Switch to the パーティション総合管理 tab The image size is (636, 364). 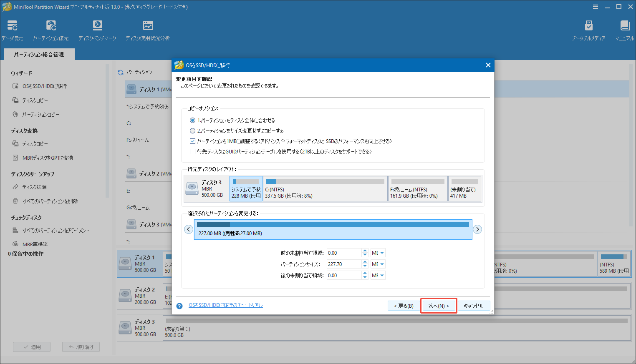coord(39,54)
